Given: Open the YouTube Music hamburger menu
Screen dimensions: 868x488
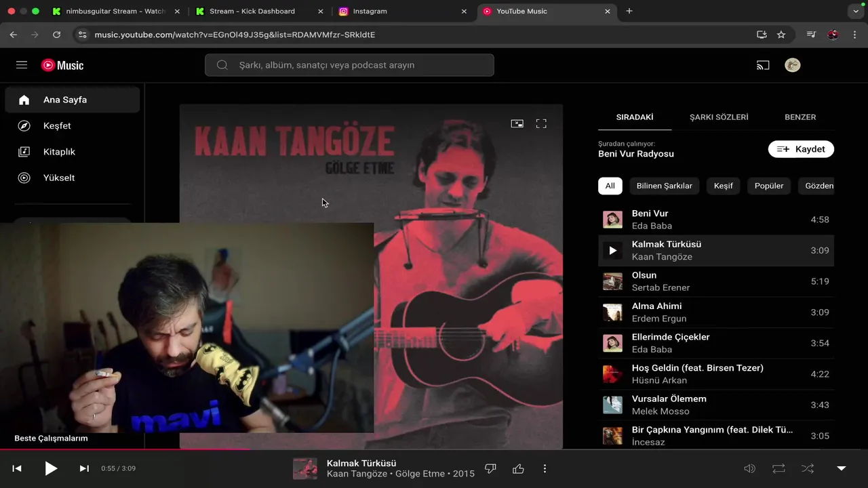Looking at the screenshot, I should [x=22, y=65].
